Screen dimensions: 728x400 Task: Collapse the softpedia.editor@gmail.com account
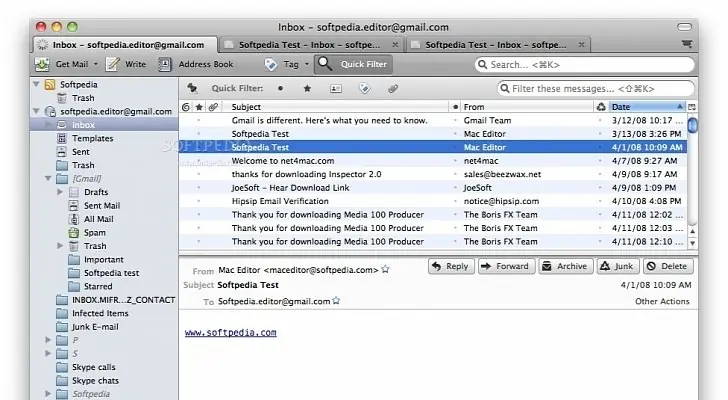(x=36, y=111)
